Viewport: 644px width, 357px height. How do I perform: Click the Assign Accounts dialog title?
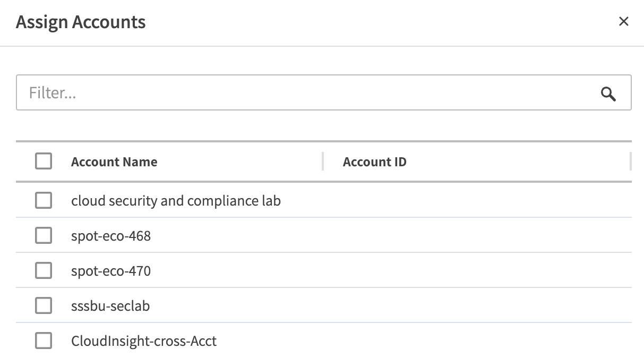tap(81, 22)
